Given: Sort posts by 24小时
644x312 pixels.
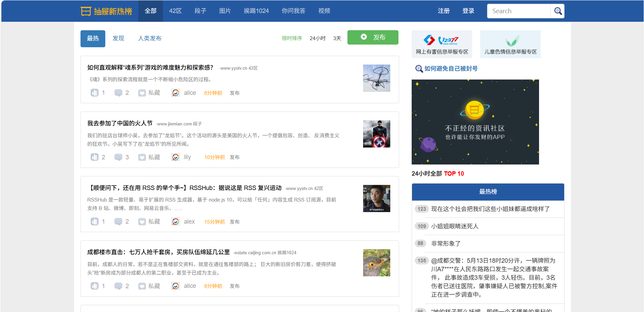Looking at the screenshot, I should (317, 38).
